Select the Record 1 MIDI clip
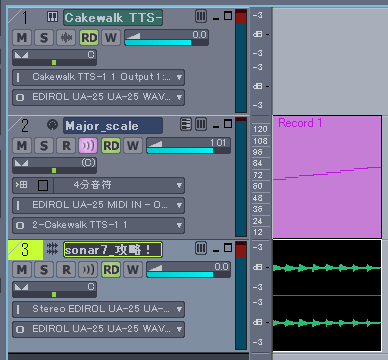This screenshot has height=360, width=388. (327, 177)
